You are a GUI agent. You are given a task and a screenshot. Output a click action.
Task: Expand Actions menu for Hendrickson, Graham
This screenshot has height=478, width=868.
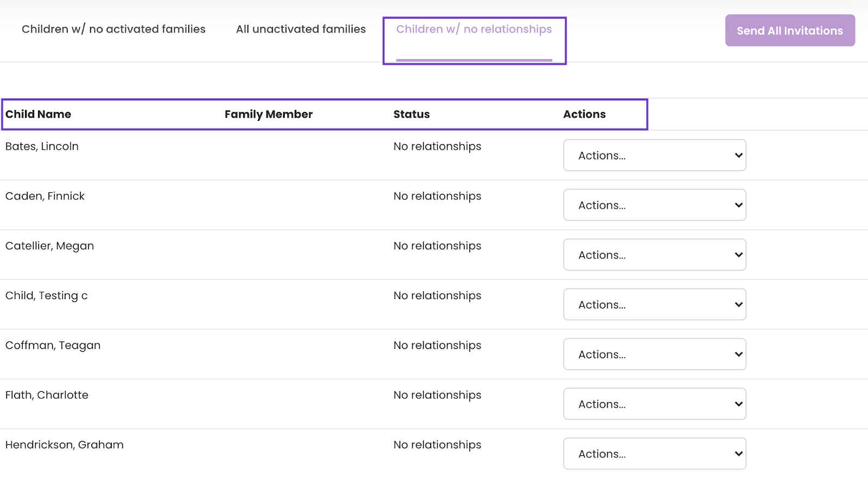pyautogui.click(x=655, y=454)
